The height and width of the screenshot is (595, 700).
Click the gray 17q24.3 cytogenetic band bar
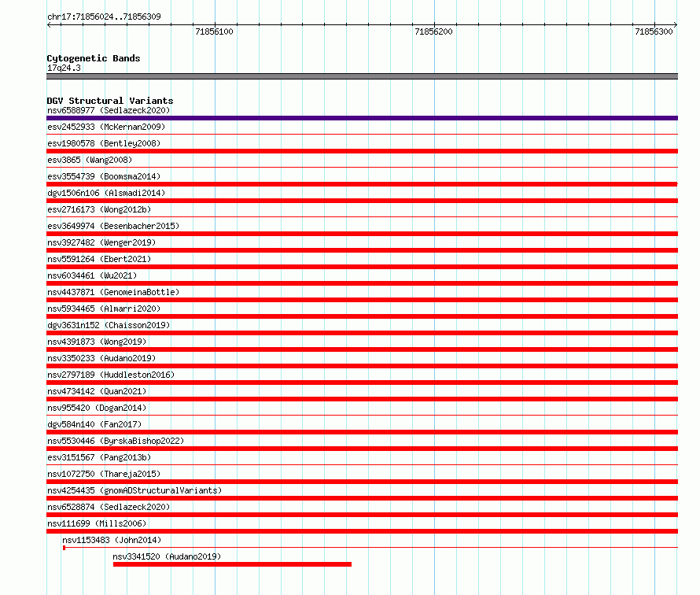coord(362,76)
